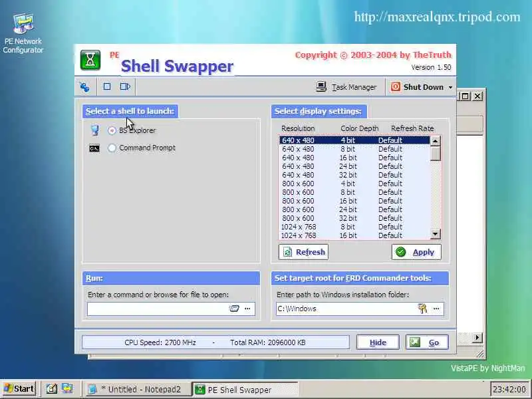
Task: Select 1024 x 768 8 bit display mode
Action: (354, 227)
